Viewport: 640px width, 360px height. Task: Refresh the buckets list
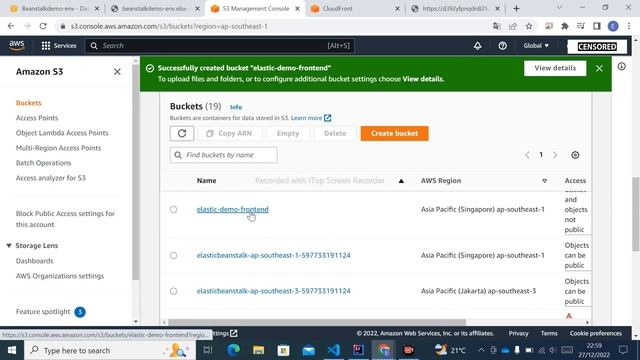point(182,133)
